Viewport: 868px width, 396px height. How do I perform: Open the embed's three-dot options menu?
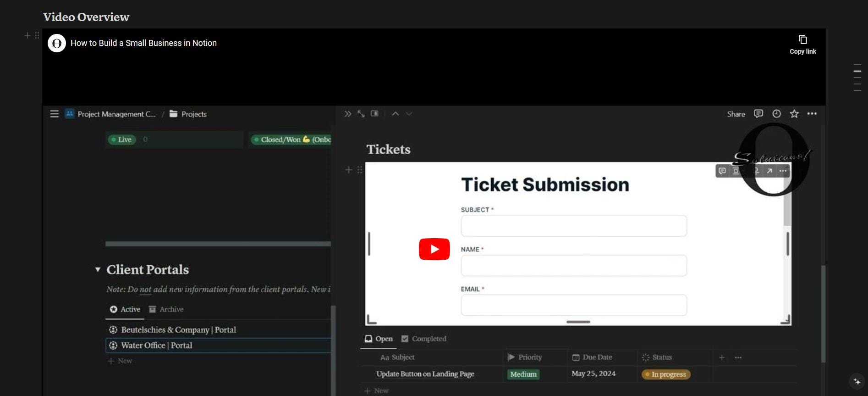click(x=783, y=171)
